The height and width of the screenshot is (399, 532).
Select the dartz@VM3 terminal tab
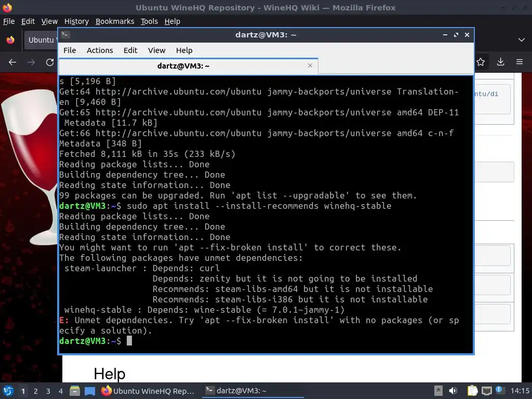click(188, 66)
